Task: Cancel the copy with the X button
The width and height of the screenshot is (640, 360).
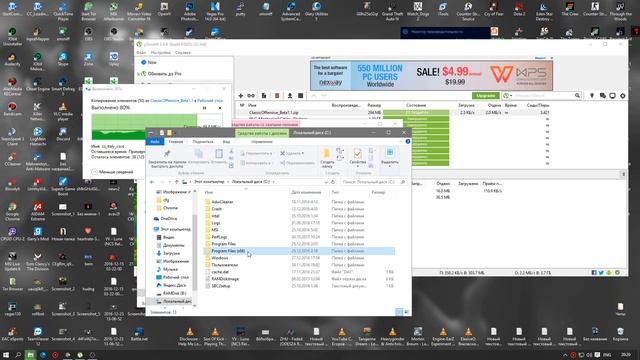Action: click(x=220, y=108)
